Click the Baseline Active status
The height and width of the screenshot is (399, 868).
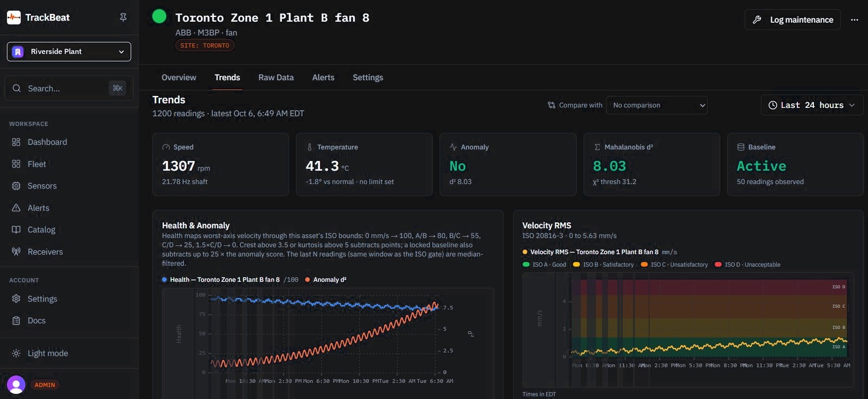coord(761,166)
